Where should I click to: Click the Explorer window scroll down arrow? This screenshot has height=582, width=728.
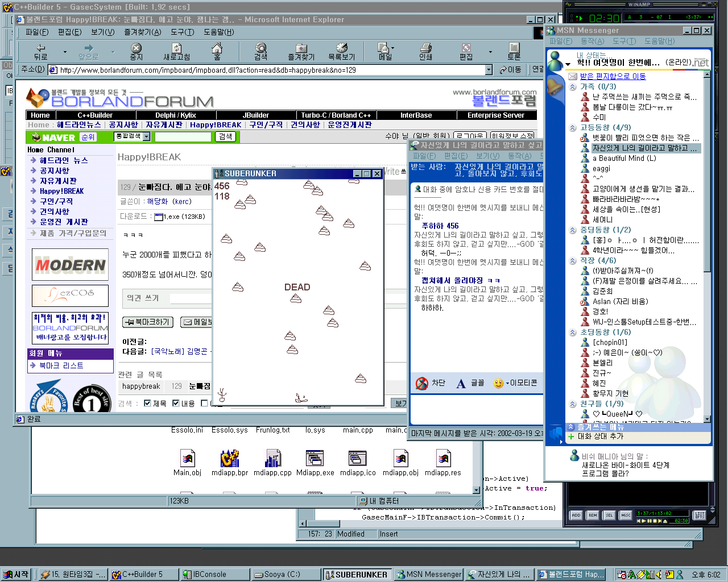coord(477,489)
